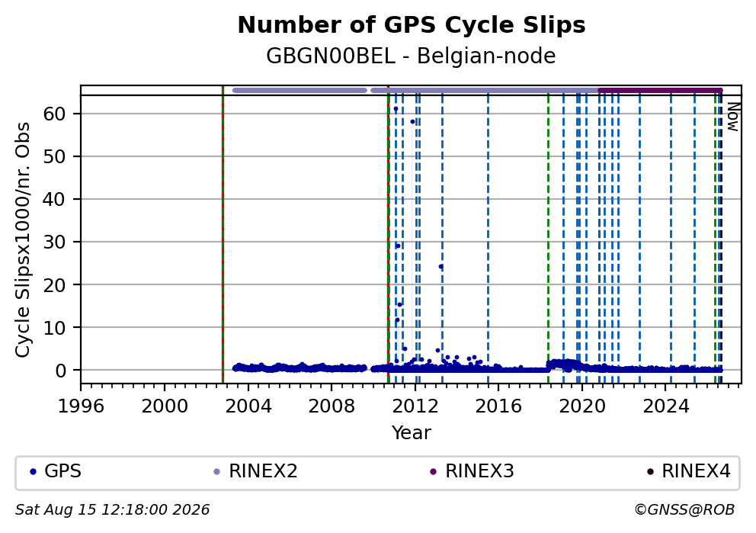The image size is (756, 533).
Task: Click the GPS legend marker dot
Action: [34, 472]
